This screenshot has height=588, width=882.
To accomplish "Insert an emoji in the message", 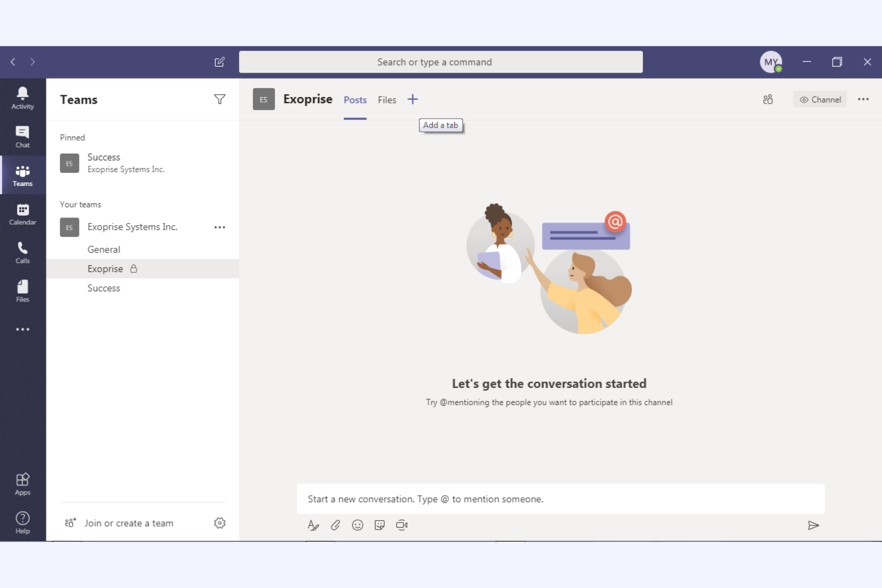I will [x=357, y=525].
